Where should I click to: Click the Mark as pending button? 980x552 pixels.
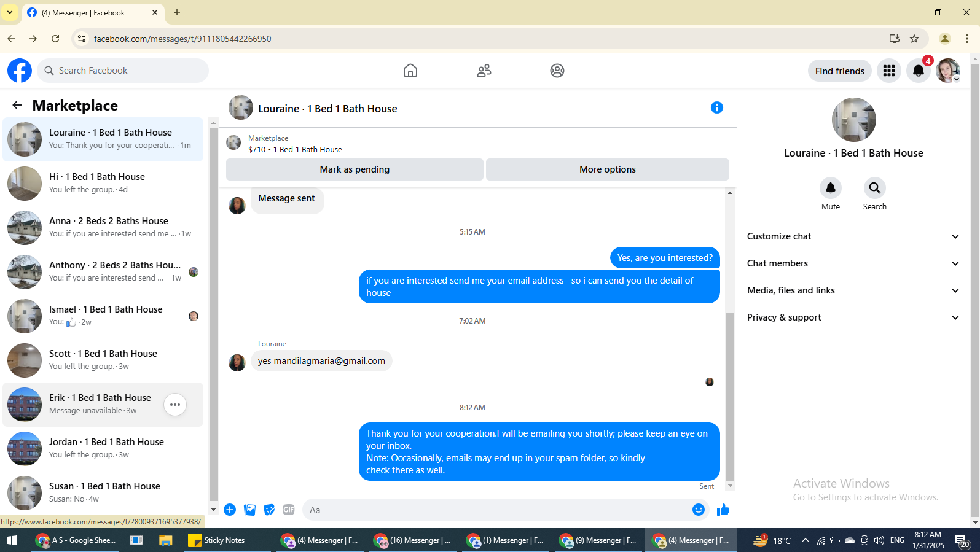(x=355, y=169)
